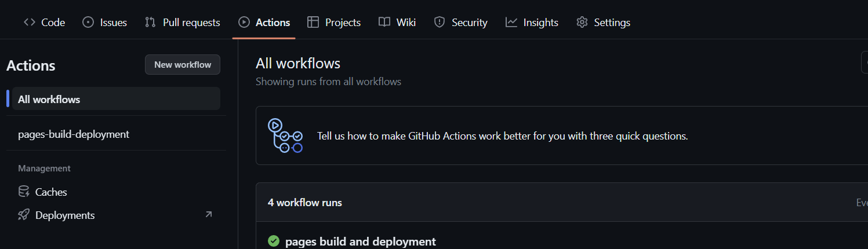Open the Projects tab
Screen dimensions: 868x249
(334, 23)
